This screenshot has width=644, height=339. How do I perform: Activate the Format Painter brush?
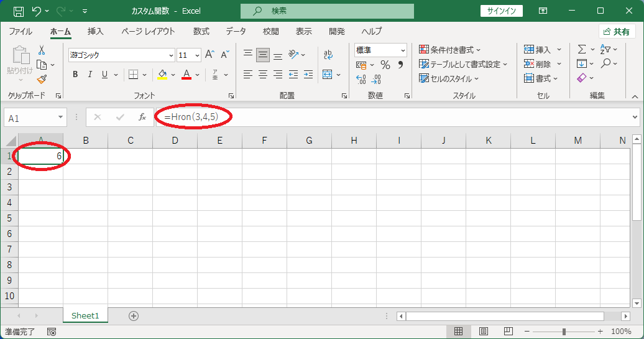(x=42, y=79)
